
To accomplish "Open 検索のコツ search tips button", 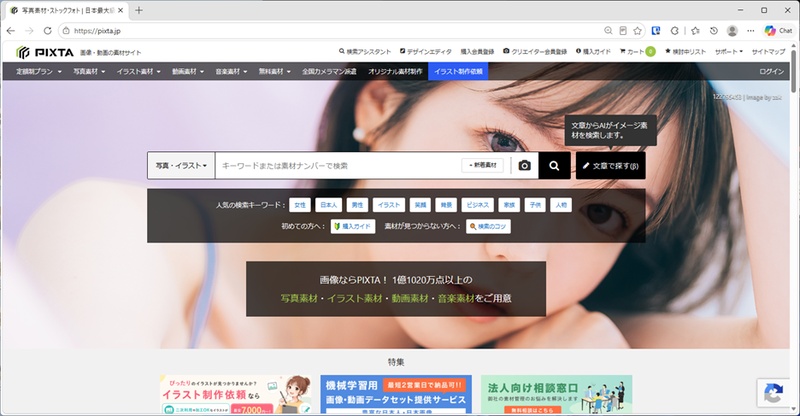I will [x=488, y=226].
